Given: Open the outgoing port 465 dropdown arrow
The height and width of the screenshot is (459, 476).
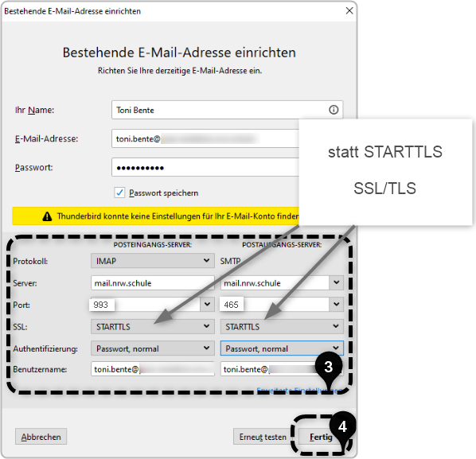Looking at the screenshot, I should click(x=336, y=305).
